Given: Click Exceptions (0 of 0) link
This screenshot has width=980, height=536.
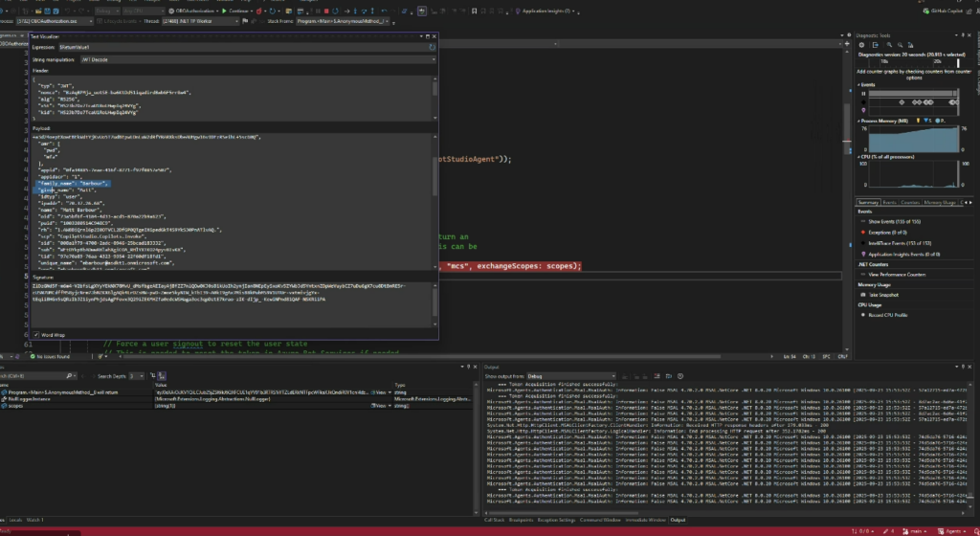Looking at the screenshot, I should coord(887,233).
